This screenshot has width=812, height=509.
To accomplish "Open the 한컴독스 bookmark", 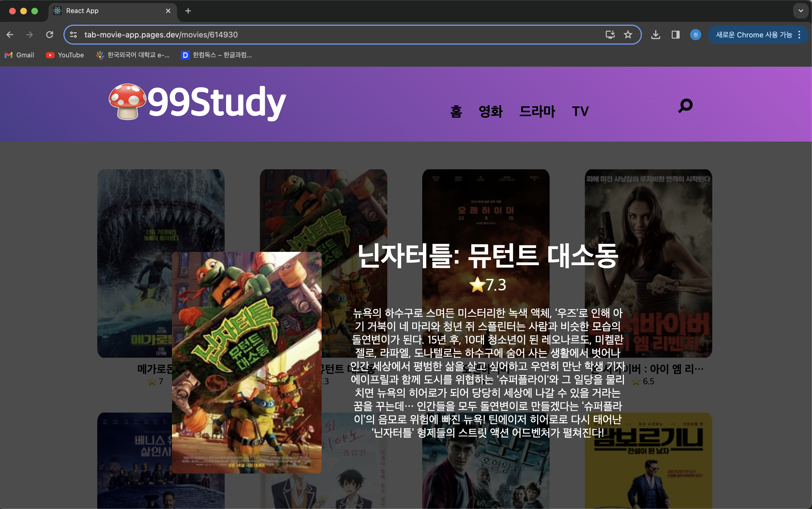I will pos(216,55).
